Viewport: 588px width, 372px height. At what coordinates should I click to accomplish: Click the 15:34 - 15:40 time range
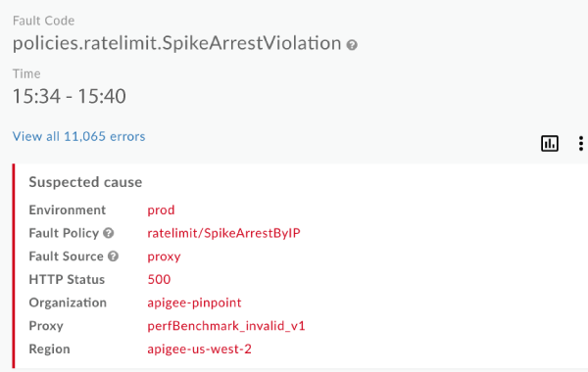pos(70,96)
